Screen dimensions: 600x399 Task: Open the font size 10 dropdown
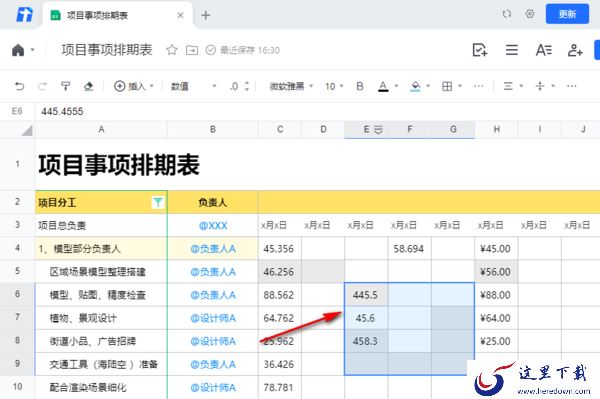[334, 86]
